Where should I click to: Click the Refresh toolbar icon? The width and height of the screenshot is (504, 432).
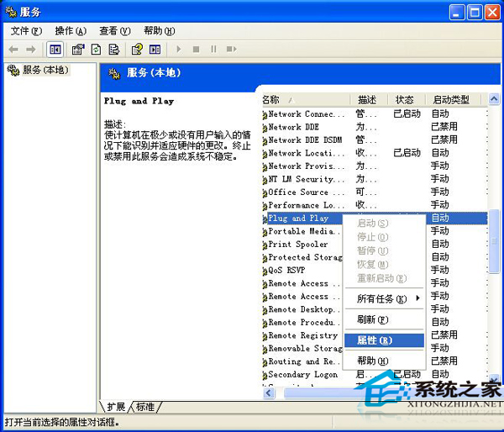96,50
